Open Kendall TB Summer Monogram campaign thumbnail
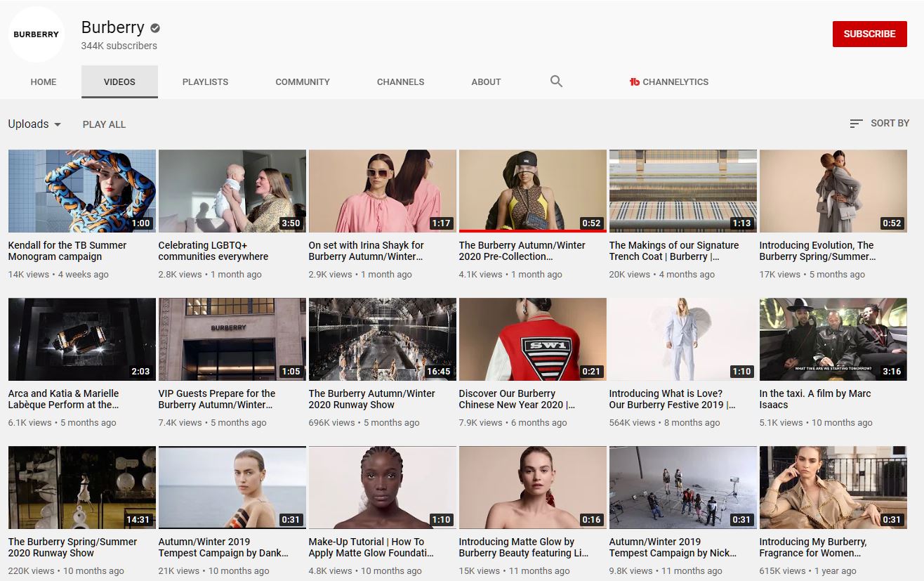Image resolution: width=924 pixels, height=581 pixels. coord(82,191)
